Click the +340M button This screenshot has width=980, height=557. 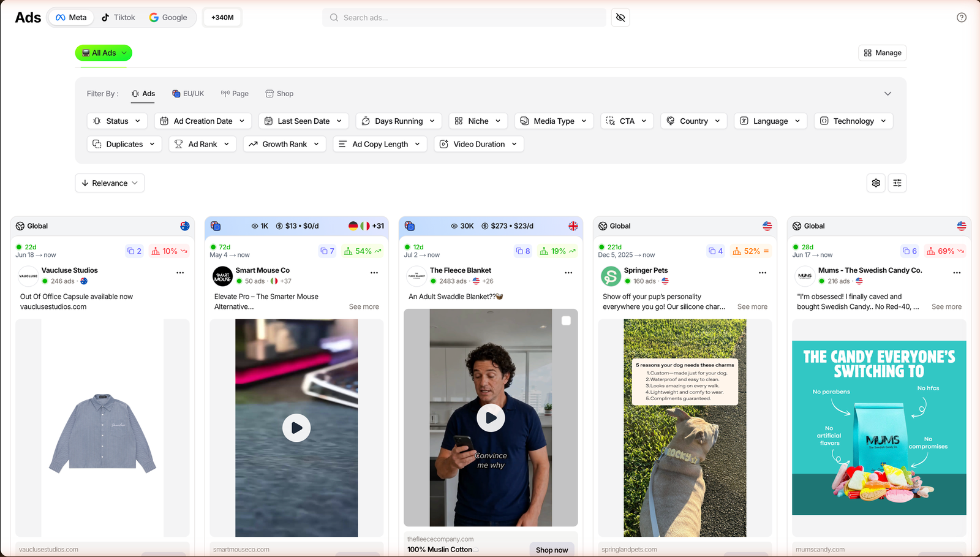222,17
